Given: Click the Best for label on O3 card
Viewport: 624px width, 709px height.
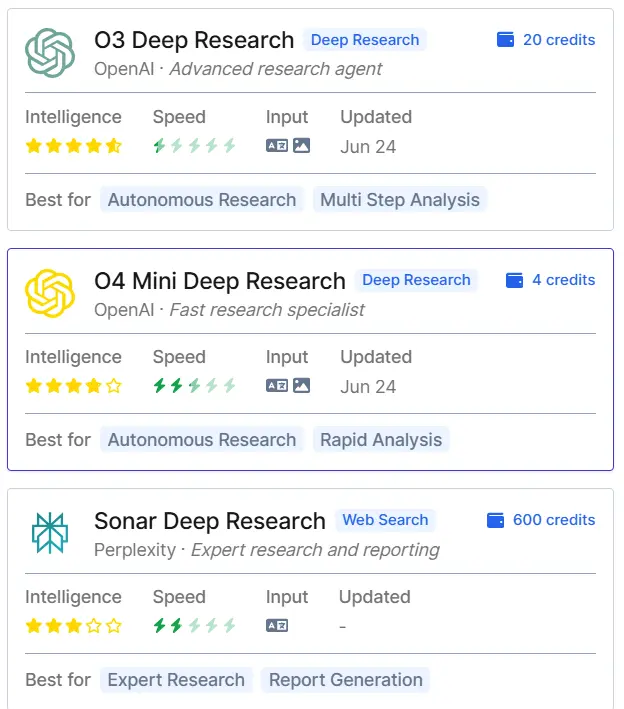Looking at the screenshot, I should point(58,200).
